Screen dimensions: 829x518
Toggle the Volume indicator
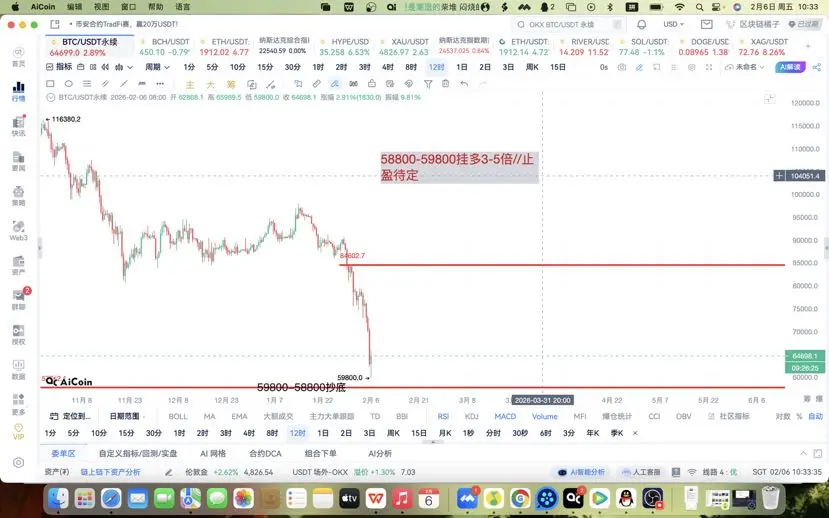pyautogui.click(x=545, y=416)
